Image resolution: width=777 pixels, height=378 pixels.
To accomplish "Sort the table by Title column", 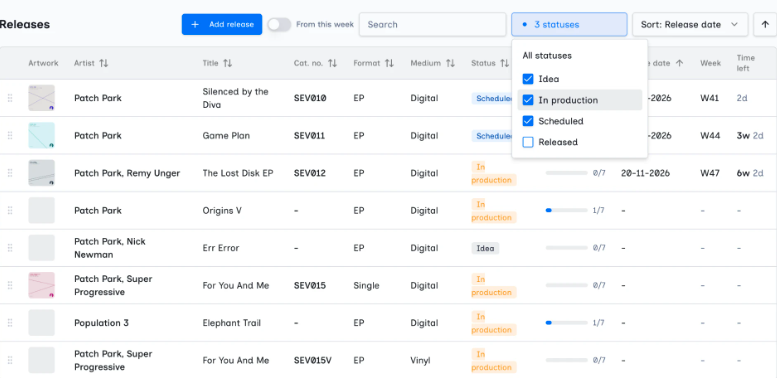I will [x=217, y=63].
